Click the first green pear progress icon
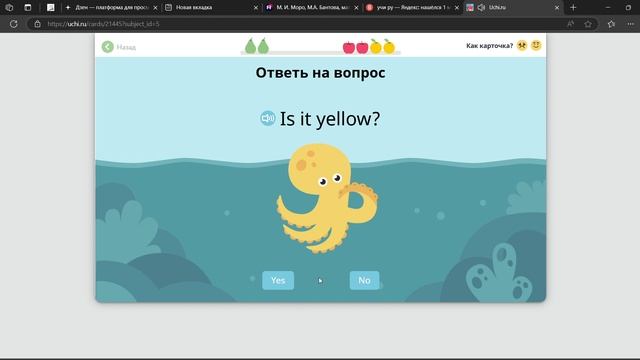Screen dimensions: 640x360 (x=250, y=46)
